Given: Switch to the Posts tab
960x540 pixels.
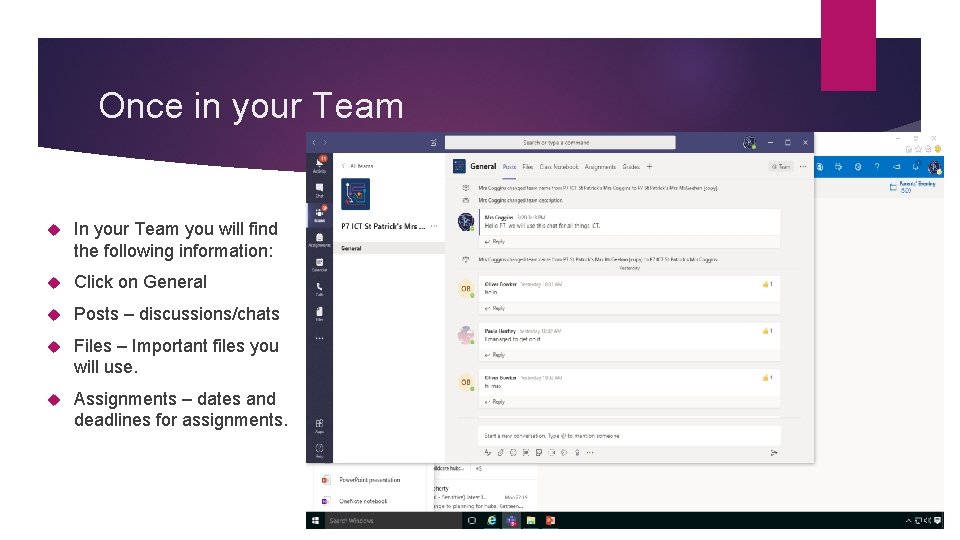Looking at the screenshot, I should point(509,167).
